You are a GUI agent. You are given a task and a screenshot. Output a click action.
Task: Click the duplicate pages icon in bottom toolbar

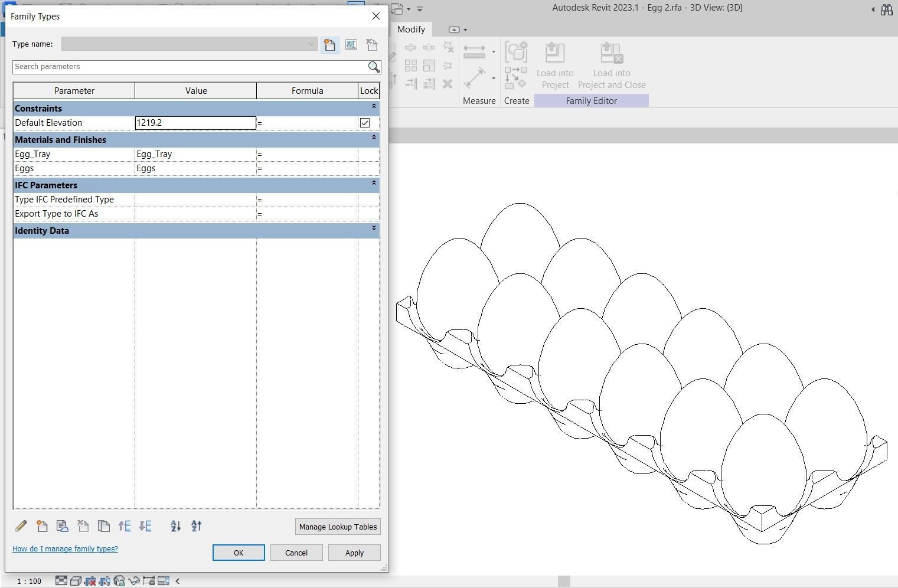tap(104, 526)
